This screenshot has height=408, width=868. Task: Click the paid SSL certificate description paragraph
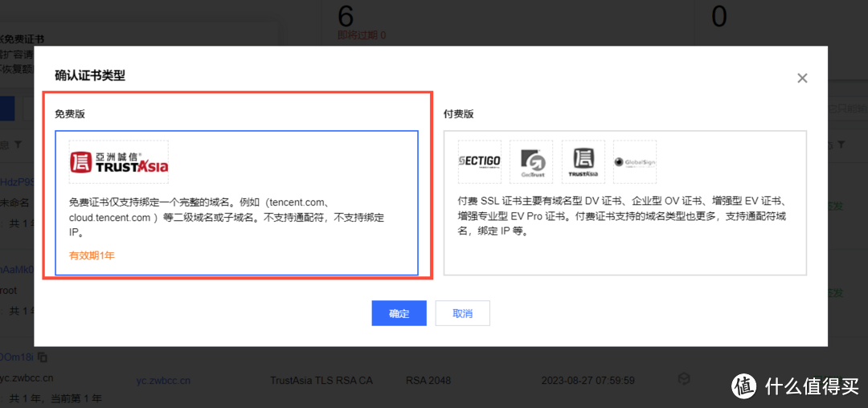click(x=624, y=215)
